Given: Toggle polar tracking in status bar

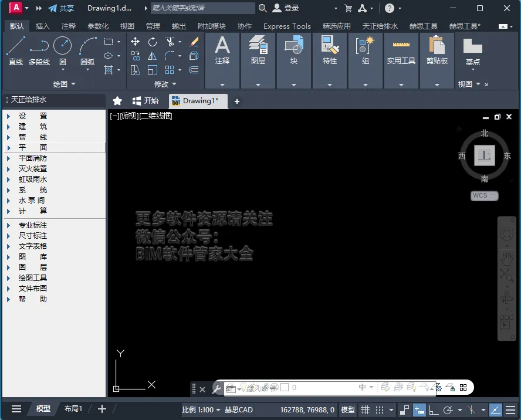Looking at the screenshot, I should (448, 409).
